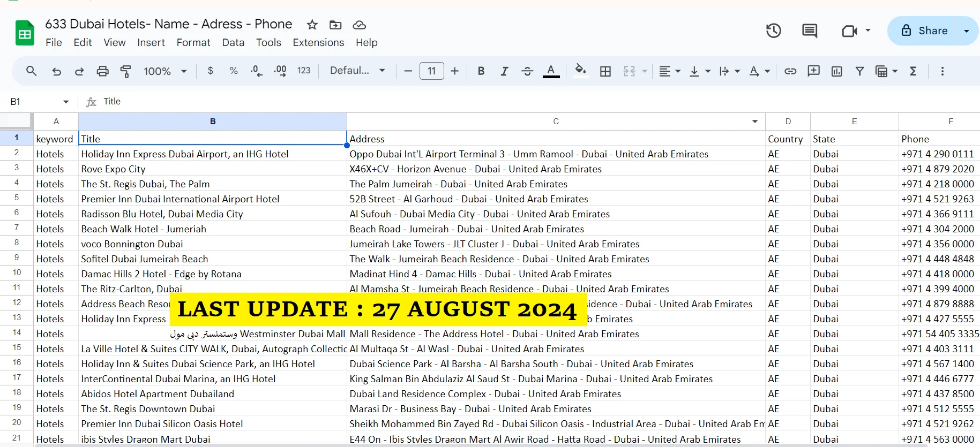The image size is (980, 447).
Task: Open the Format menu
Action: [x=193, y=42]
